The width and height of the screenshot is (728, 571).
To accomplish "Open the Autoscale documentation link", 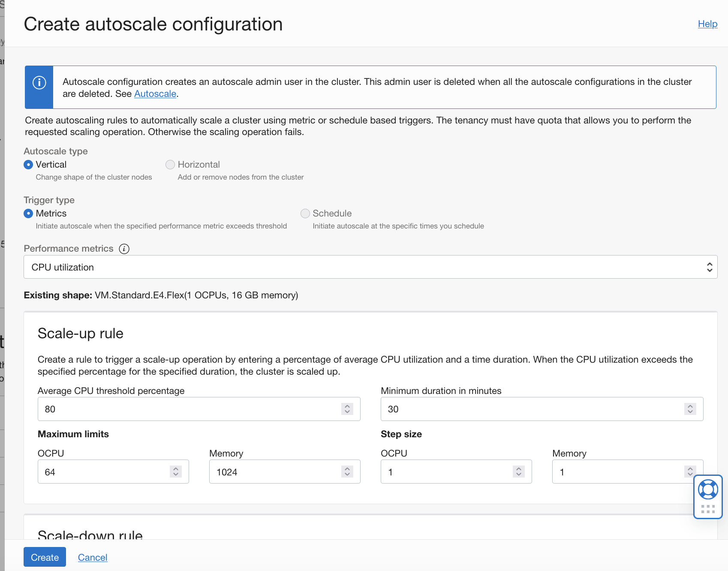I will click(x=155, y=93).
